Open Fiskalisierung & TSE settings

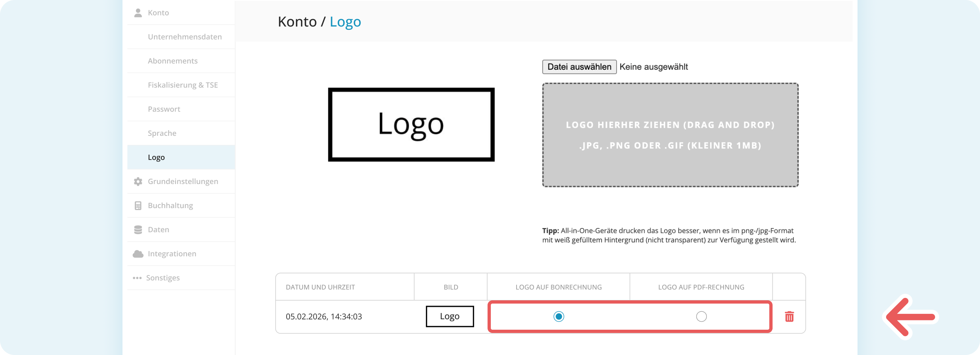(183, 85)
